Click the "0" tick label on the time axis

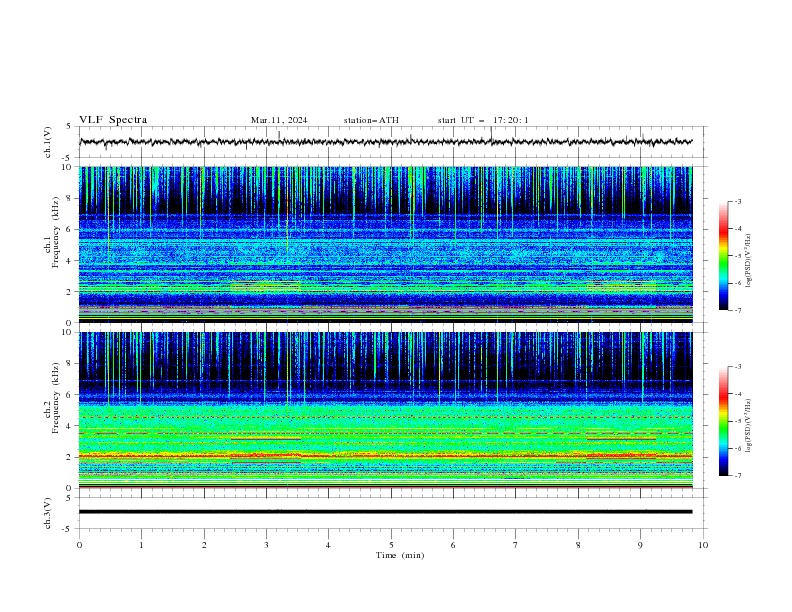click(79, 545)
